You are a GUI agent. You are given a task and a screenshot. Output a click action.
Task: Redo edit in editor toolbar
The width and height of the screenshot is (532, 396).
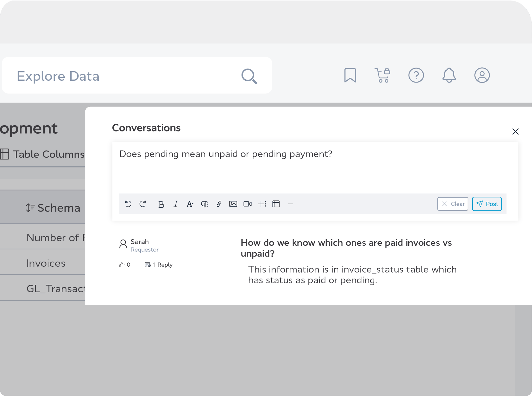(143, 204)
